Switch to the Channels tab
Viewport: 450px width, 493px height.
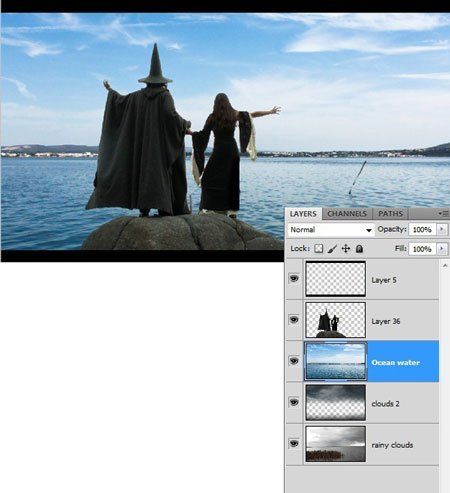(347, 214)
